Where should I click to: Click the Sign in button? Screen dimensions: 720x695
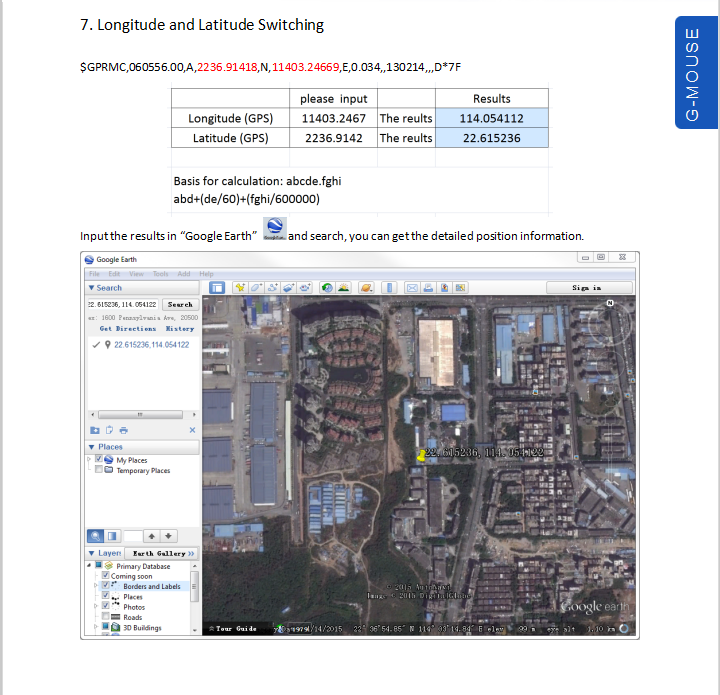tap(589, 288)
